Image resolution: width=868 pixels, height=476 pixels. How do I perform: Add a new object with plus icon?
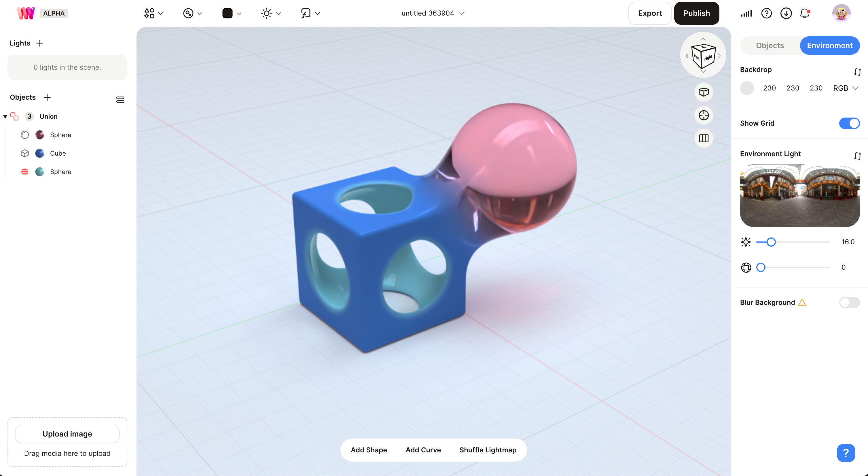click(x=47, y=97)
